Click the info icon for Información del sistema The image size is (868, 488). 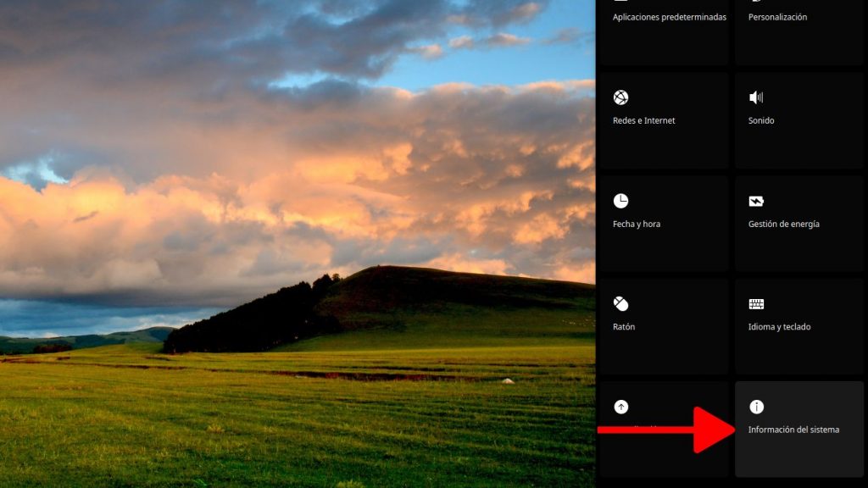[x=756, y=407]
